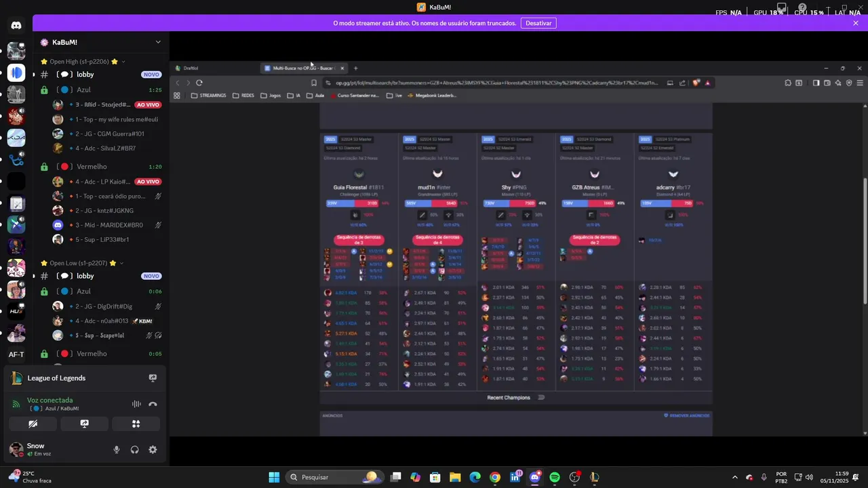
Task: Toggle noise suppression waveform icon
Action: click(136, 404)
